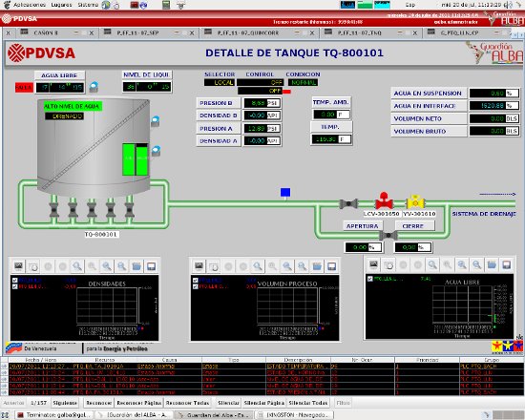Image resolution: width=525 pixels, height=420 pixels.
Task: Click the Siguiente alarm page button
Action: (65, 403)
